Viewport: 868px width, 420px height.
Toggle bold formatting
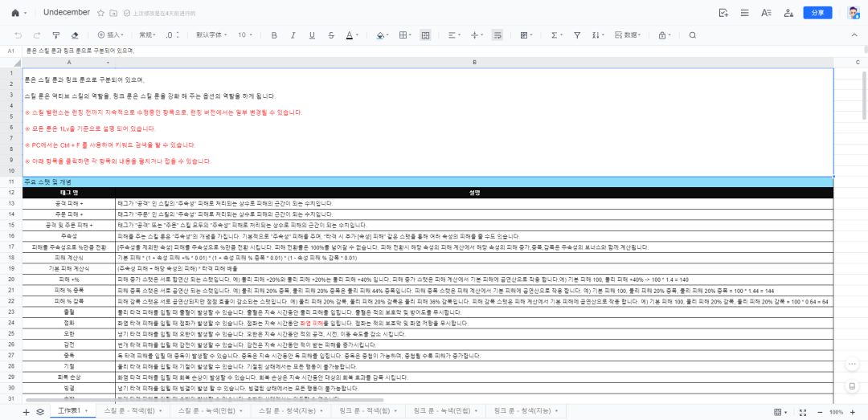tap(274, 35)
